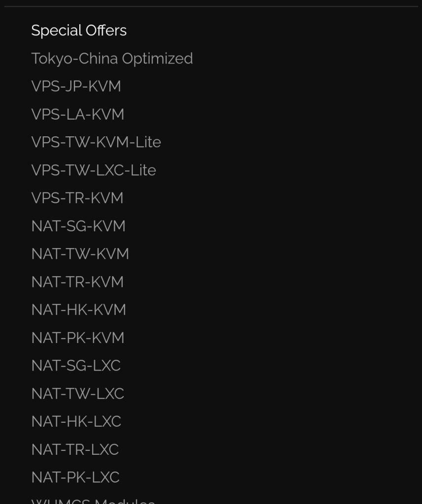The image size is (422, 504).
Task: Click the NAT-TW-KVM entry
Action: (x=80, y=254)
